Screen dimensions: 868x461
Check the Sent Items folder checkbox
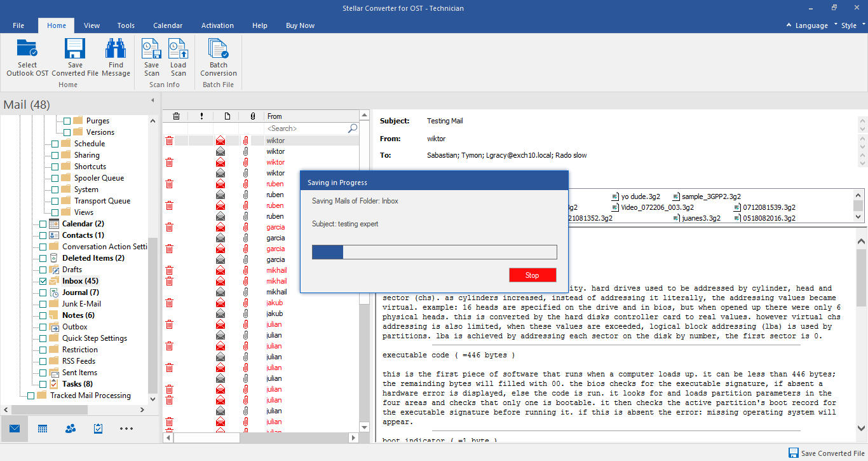43,373
